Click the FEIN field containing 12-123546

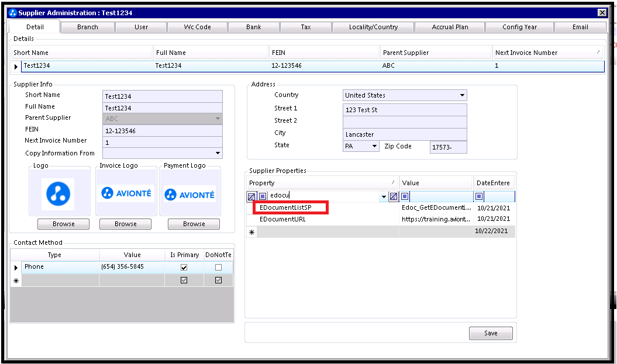tap(163, 131)
